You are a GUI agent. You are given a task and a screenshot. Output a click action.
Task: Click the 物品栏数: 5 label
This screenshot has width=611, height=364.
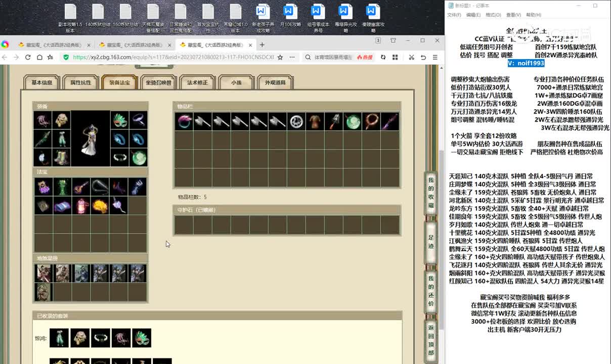click(192, 197)
